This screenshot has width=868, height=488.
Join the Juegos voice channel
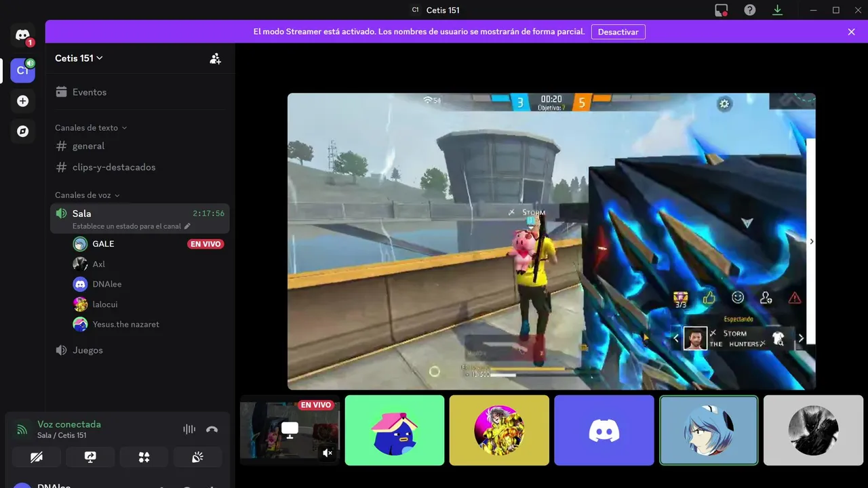140,350
